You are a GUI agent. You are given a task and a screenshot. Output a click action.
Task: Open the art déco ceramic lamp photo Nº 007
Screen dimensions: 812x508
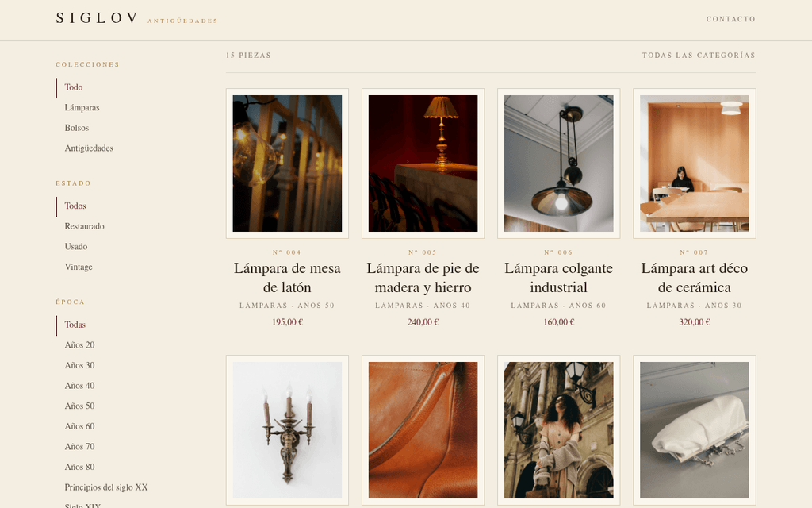[695, 164]
